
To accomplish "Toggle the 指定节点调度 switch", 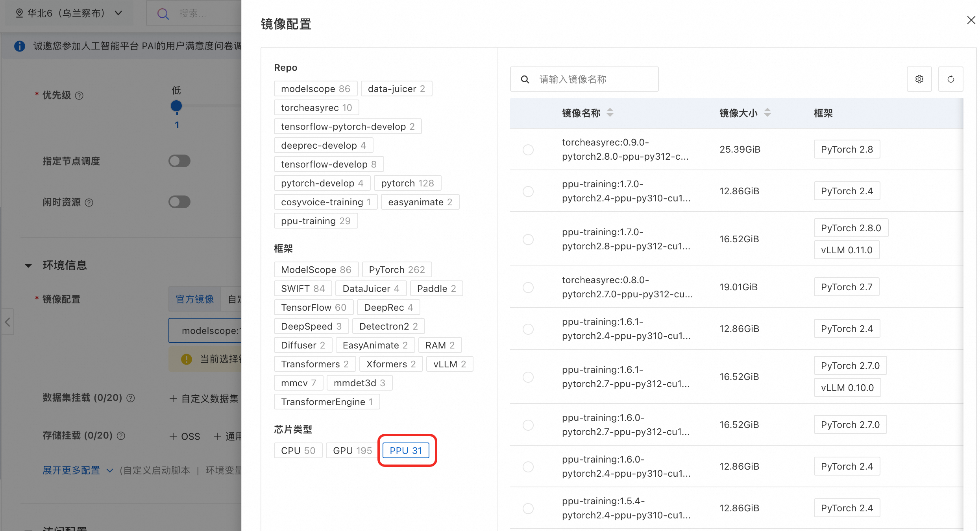I will tap(179, 161).
